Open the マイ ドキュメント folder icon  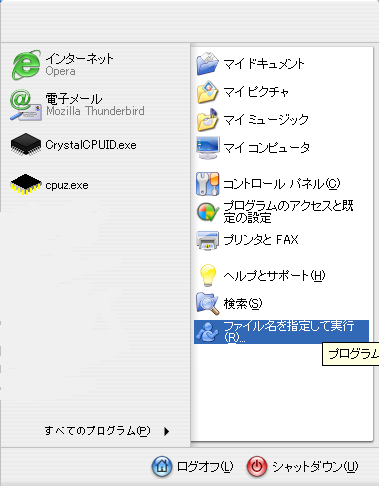[207, 64]
